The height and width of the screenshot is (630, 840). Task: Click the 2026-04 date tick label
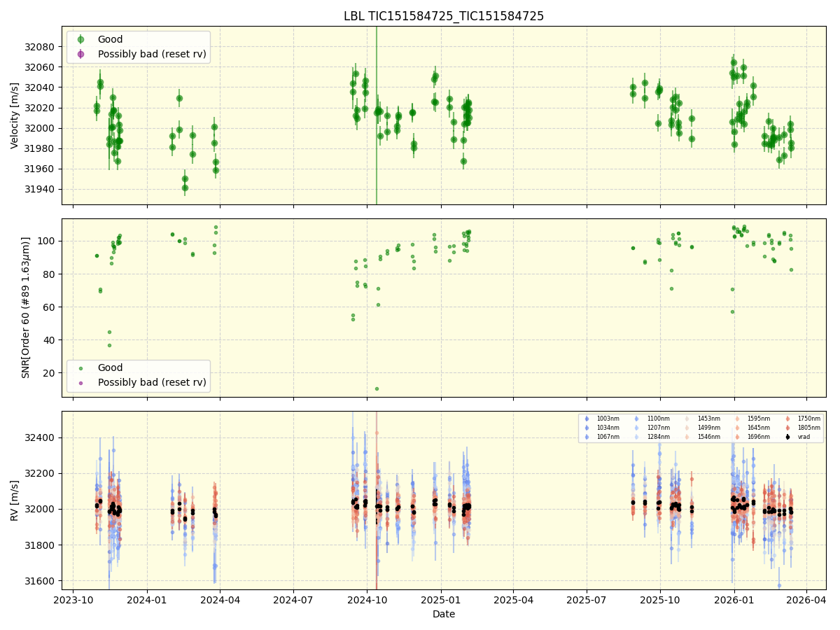(806, 600)
